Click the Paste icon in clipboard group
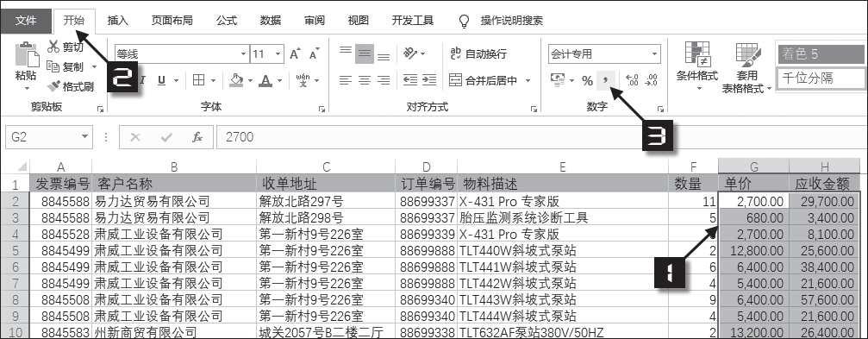The image size is (868, 339). (x=26, y=55)
